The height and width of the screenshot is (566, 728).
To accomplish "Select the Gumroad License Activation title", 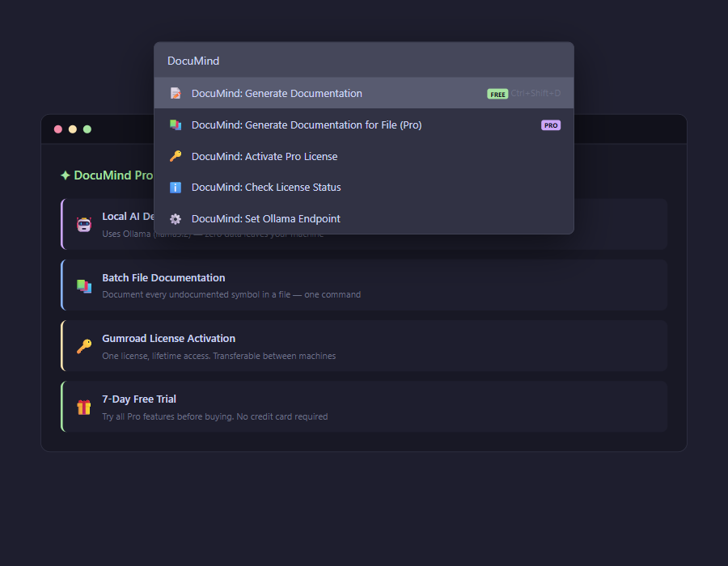I will coord(168,338).
